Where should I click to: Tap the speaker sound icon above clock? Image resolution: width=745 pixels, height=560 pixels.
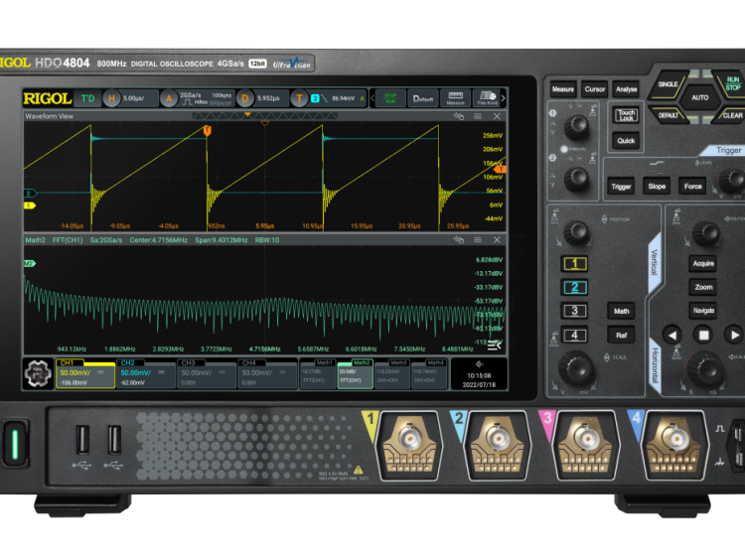(x=479, y=364)
